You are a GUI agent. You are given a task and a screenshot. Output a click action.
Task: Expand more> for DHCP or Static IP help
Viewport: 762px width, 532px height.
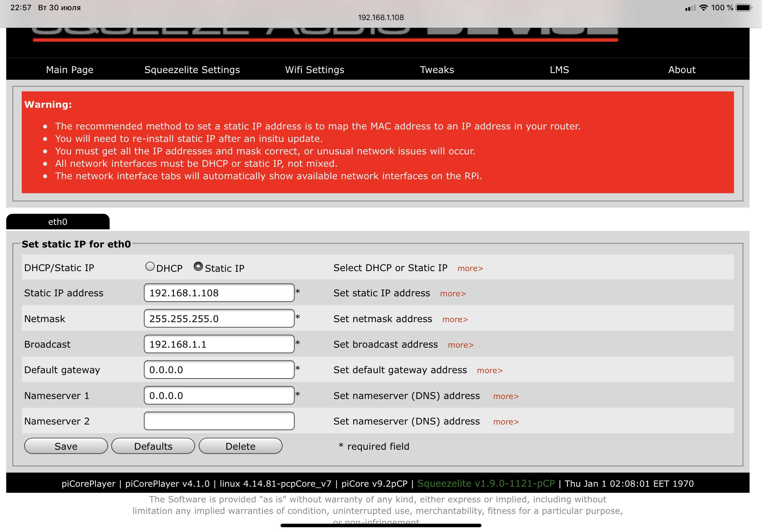(x=470, y=268)
